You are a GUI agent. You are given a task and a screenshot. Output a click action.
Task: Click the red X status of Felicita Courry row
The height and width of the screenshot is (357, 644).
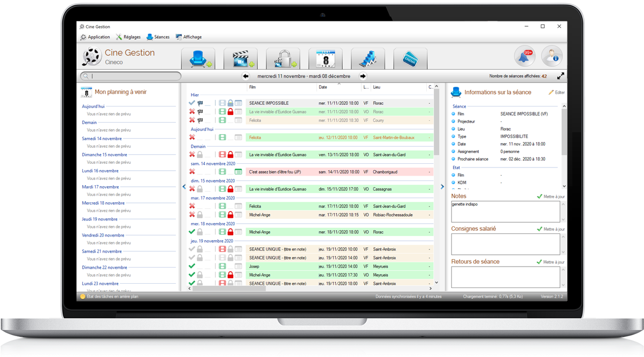pos(192,120)
